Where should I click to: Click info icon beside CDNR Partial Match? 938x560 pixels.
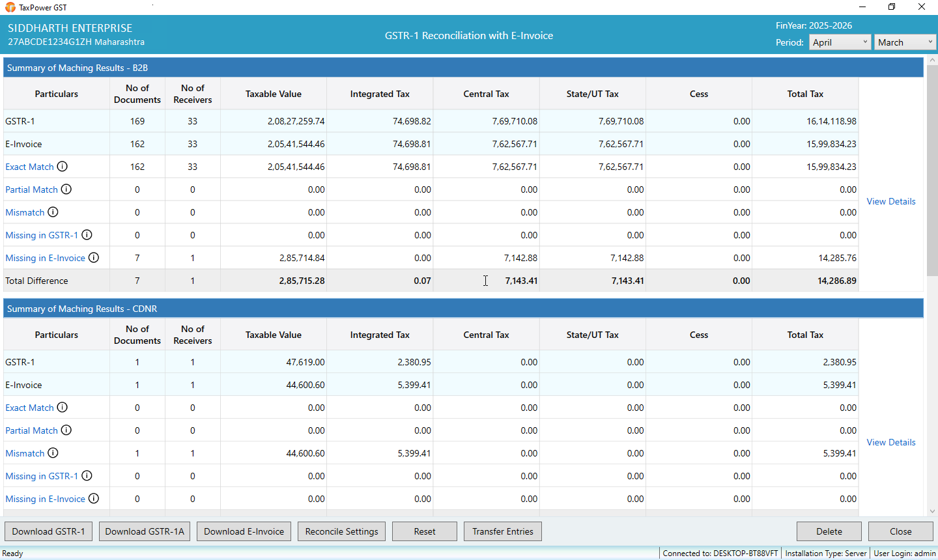pos(66,430)
